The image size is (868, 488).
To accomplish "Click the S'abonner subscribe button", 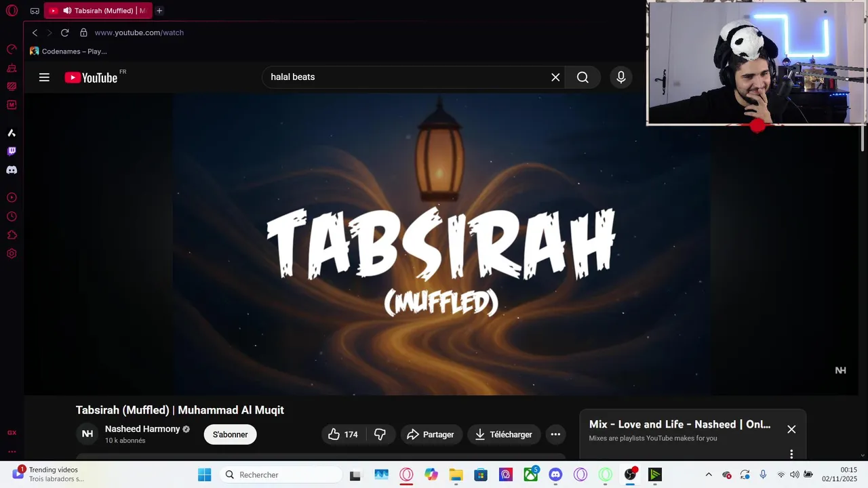I will point(230,434).
